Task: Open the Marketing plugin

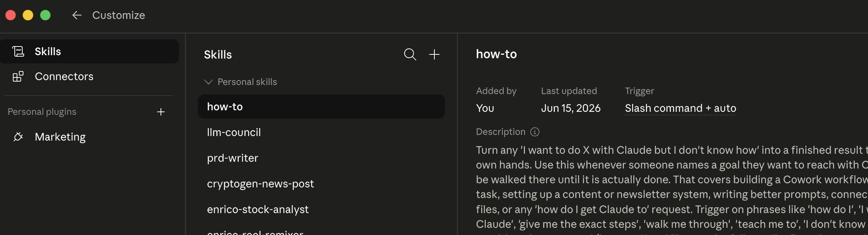Action: coord(90,136)
